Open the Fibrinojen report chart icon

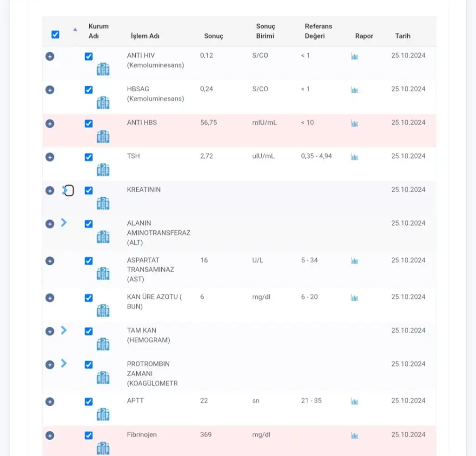coord(354,436)
